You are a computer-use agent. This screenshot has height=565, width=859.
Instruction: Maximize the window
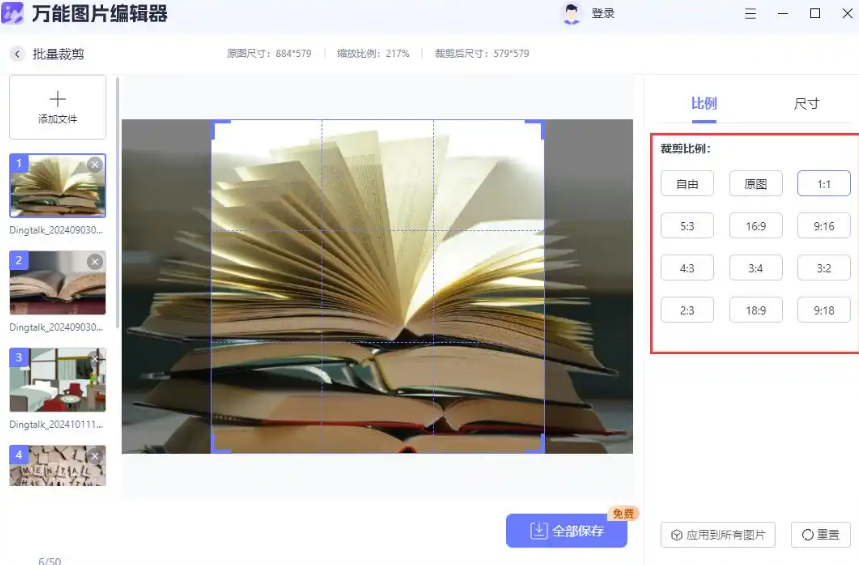815,13
